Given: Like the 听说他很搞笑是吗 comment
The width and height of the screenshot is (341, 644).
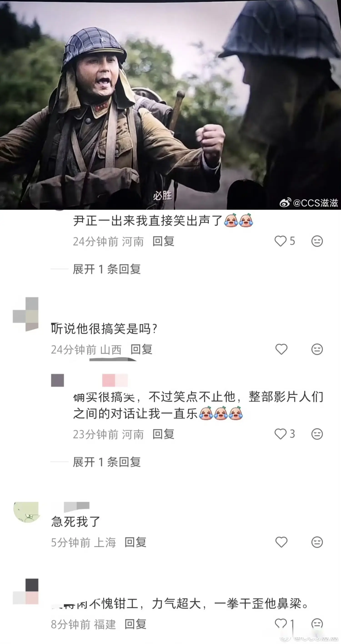Looking at the screenshot, I should (x=281, y=349).
